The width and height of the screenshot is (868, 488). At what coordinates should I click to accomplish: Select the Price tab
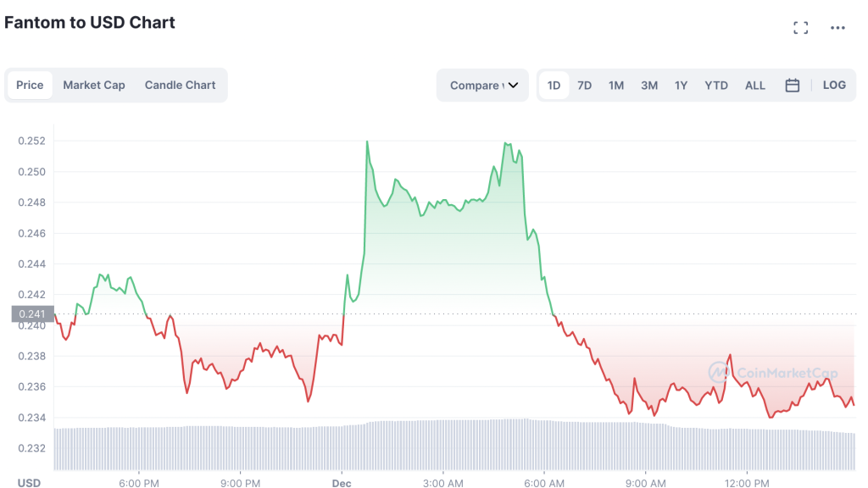(30, 86)
